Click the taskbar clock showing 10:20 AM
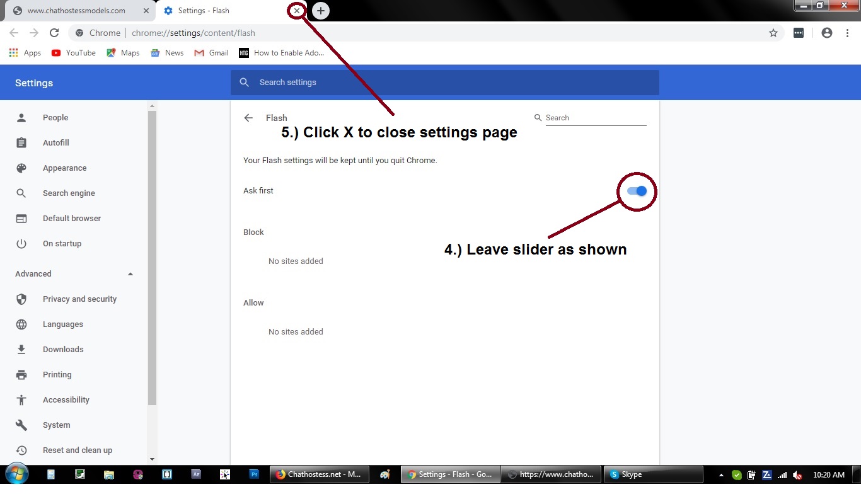 point(829,475)
